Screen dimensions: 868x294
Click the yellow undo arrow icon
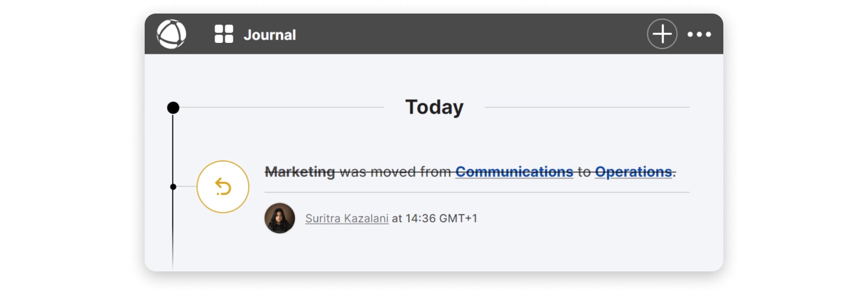(223, 187)
